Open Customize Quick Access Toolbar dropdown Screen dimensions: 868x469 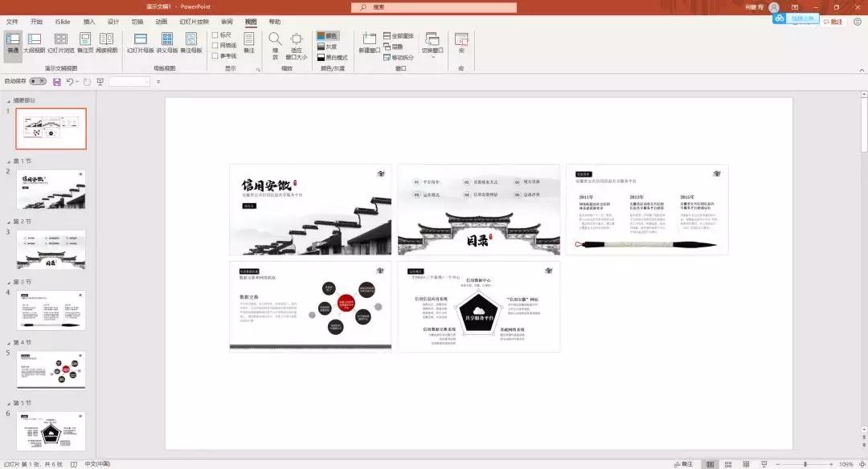[x=158, y=82]
